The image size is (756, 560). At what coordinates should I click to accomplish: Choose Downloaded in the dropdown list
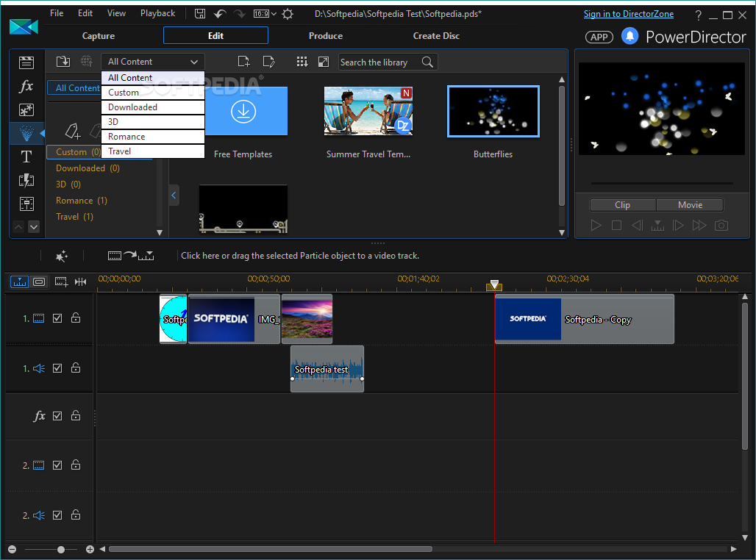[x=153, y=107]
